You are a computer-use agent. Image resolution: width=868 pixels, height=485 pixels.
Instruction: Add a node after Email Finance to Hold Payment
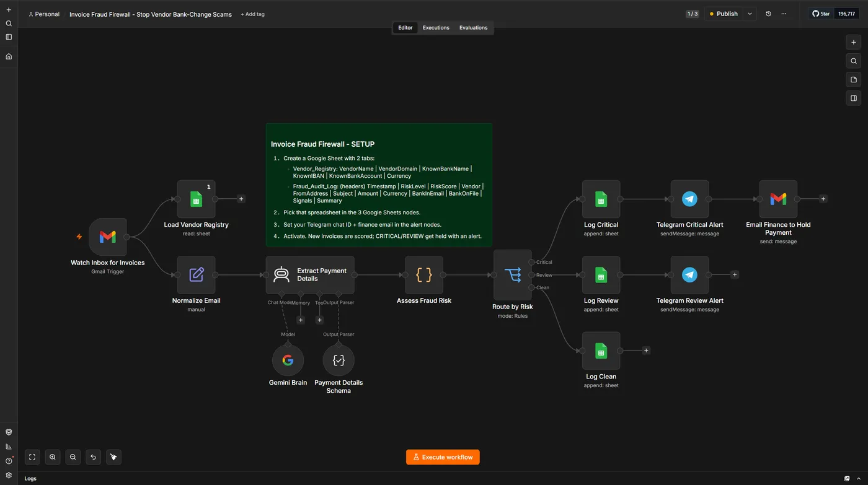pyautogui.click(x=823, y=199)
